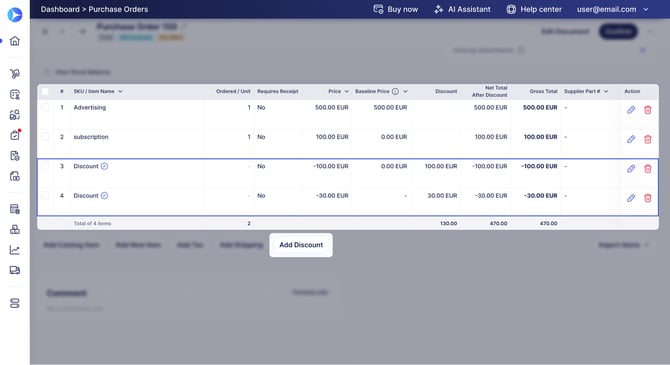Screen dimensions: 670x365
Task: Click the -100.00 EUR price cell
Action: [331, 166]
